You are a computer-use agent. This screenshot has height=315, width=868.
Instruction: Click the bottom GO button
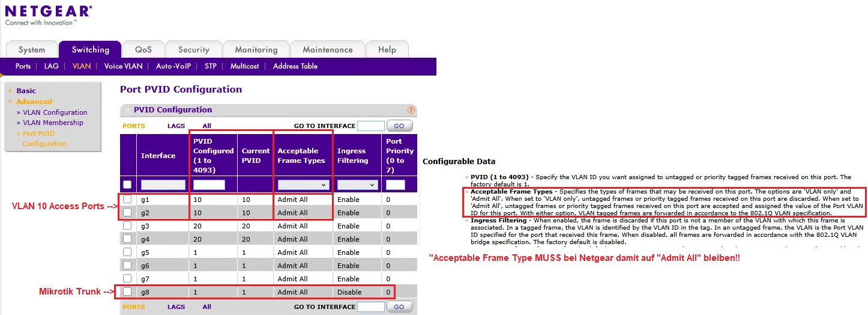pyautogui.click(x=399, y=307)
